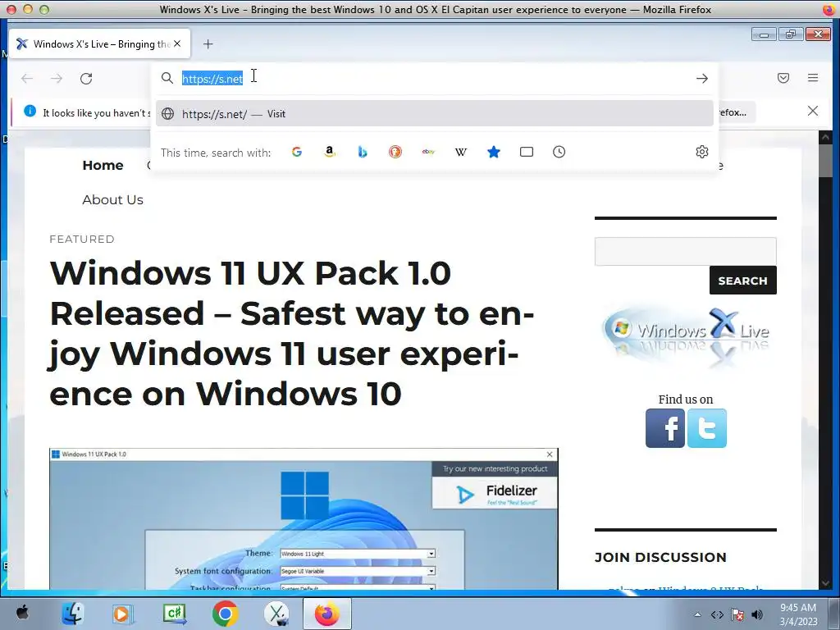Click the site search input field

[x=685, y=251]
